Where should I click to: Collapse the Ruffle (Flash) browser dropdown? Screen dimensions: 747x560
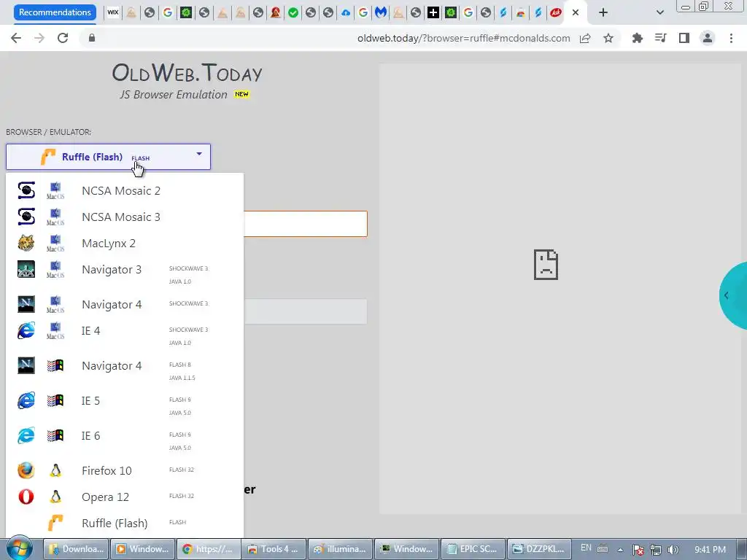pos(108,157)
